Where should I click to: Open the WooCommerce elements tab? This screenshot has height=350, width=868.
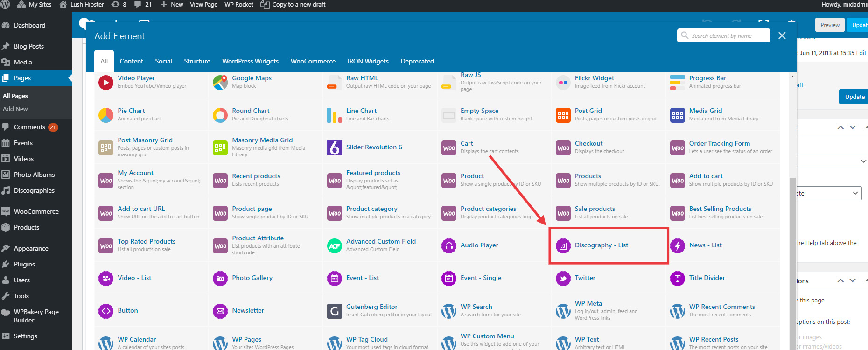pyautogui.click(x=313, y=61)
